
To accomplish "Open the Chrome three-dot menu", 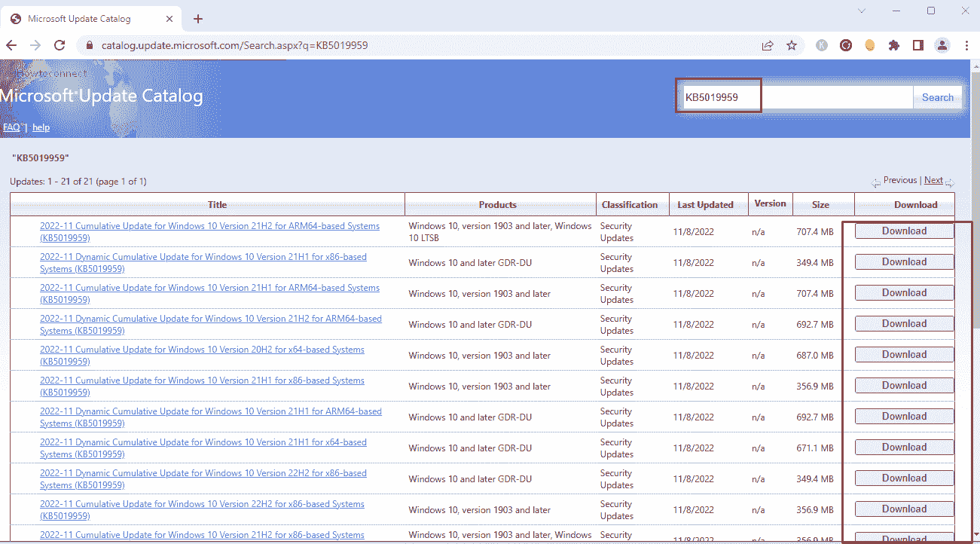I will click(966, 45).
